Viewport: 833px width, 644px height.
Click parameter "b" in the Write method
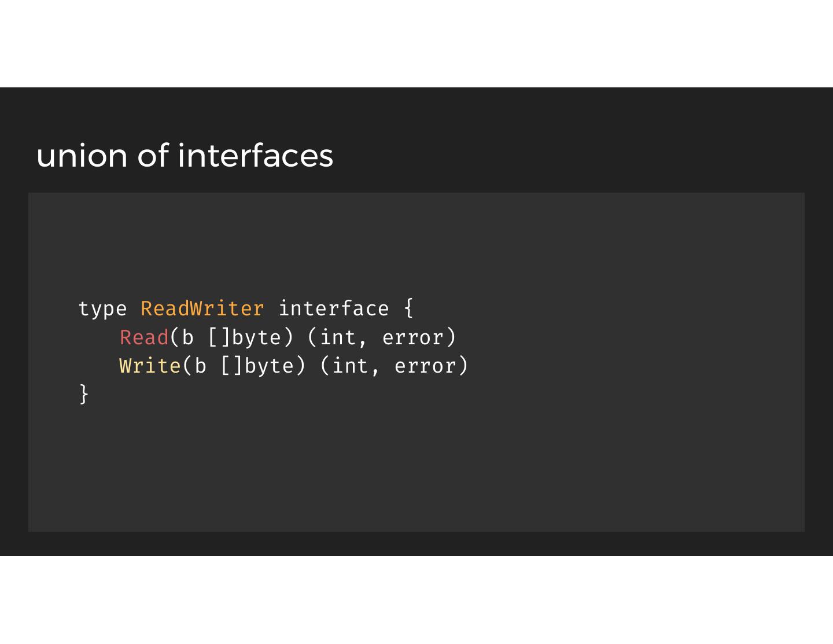coord(200,366)
